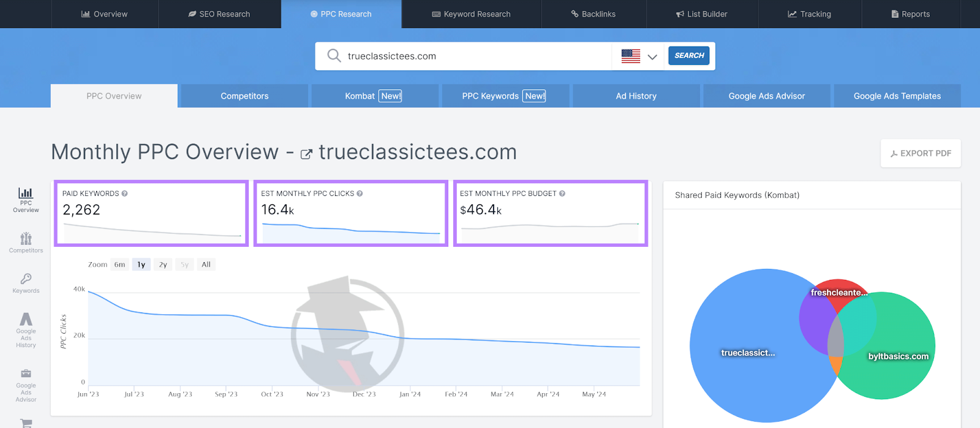
Task: Switch to the Competitors tab
Action: (x=244, y=96)
